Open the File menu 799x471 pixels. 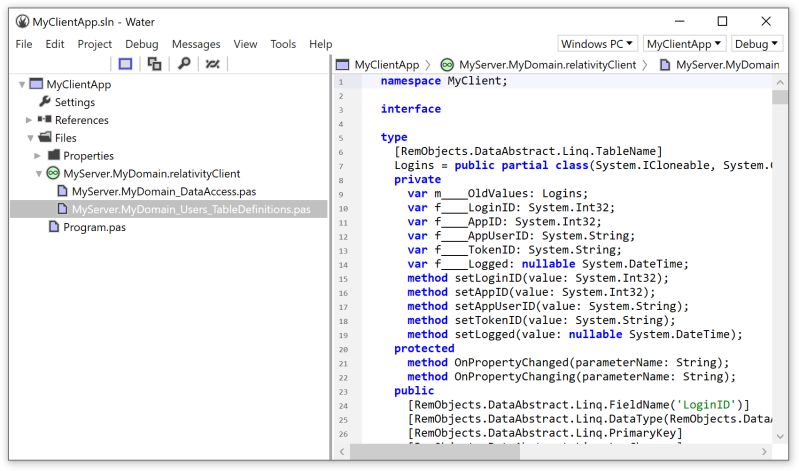click(24, 44)
